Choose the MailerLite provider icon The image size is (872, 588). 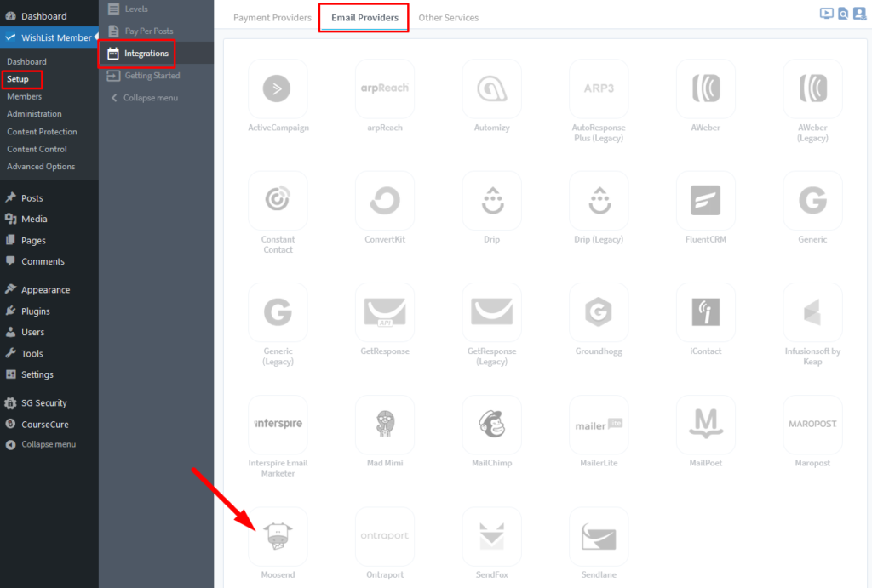[x=599, y=424]
